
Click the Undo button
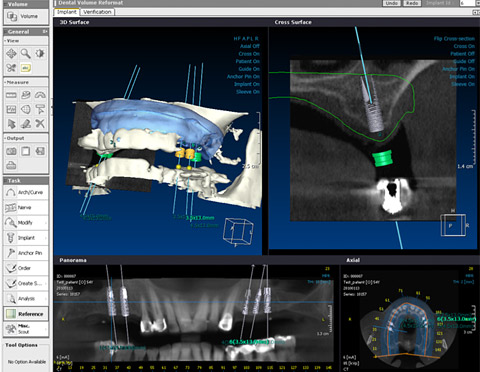(x=392, y=3)
